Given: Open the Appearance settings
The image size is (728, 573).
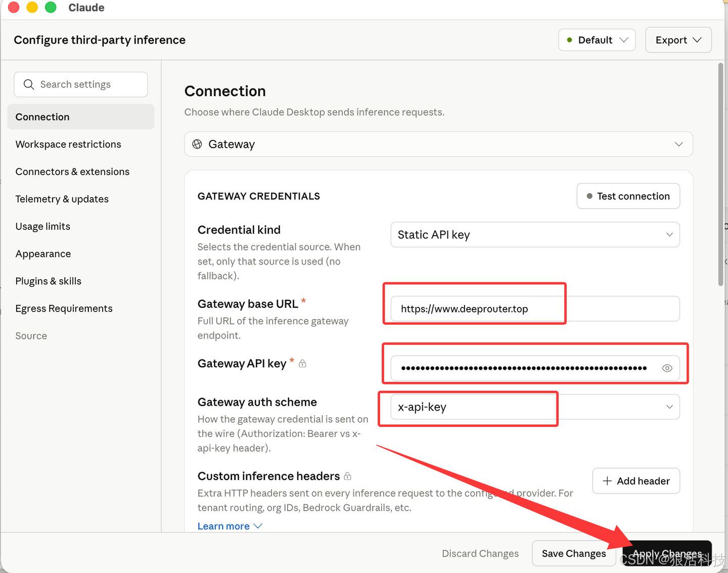Looking at the screenshot, I should click(x=43, y=253).
